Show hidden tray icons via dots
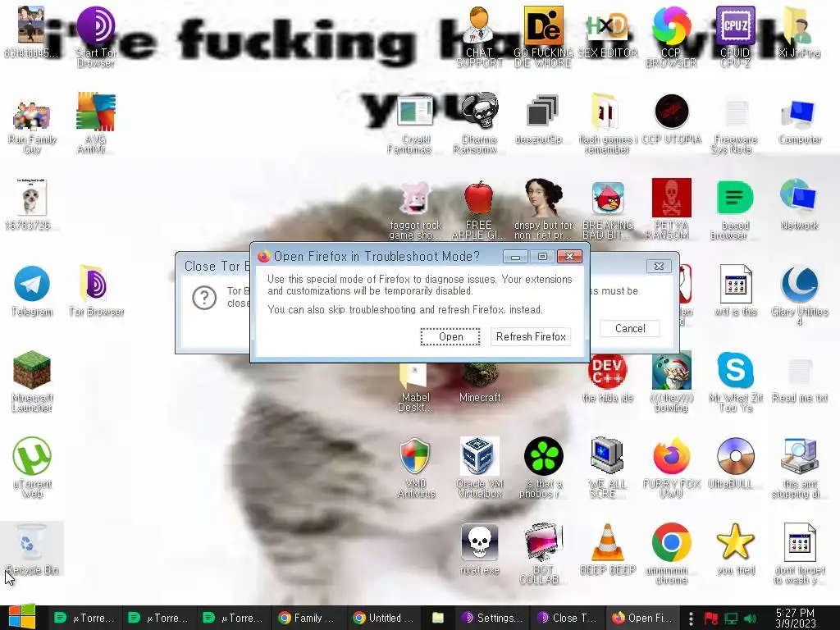Screen dimensions: 840x630 pyautogui.click(x=691, y=619)
